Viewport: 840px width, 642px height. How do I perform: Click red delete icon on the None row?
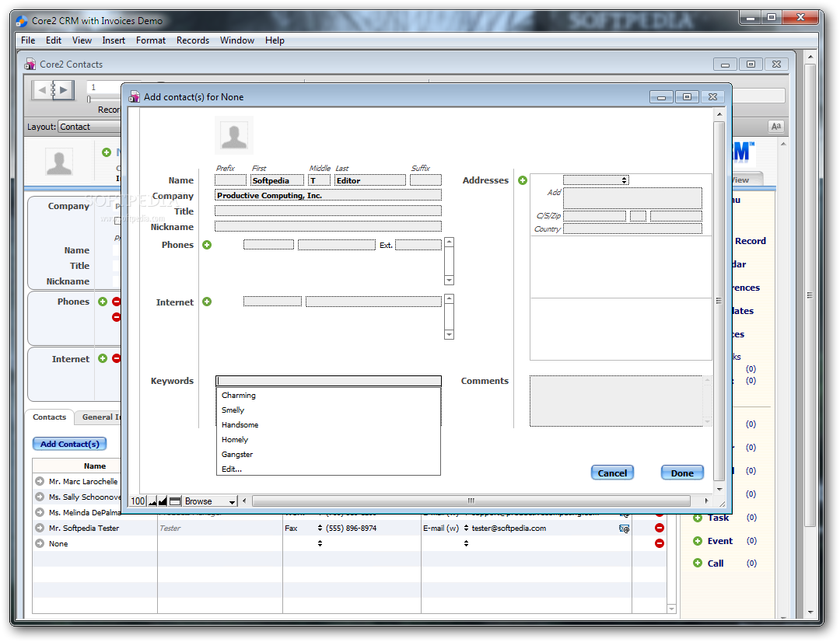pyautogui.click(x=660, y=543)
